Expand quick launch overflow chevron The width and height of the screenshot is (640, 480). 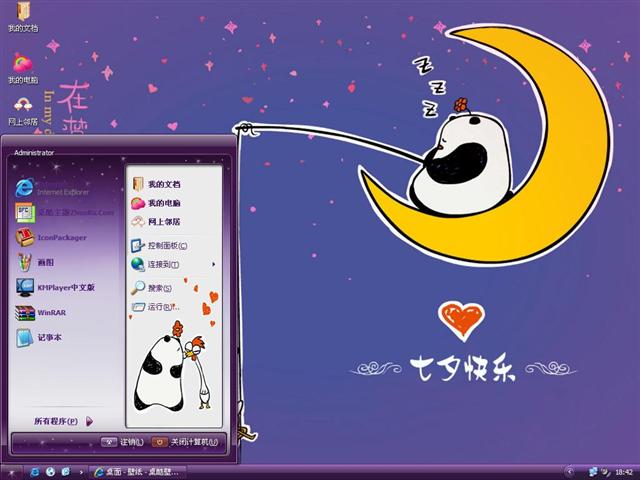(81, 472)
